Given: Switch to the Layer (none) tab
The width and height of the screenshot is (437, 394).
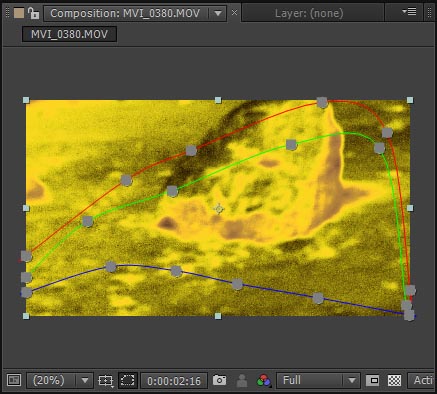Looking at the screenshot, I should point(309,13).
